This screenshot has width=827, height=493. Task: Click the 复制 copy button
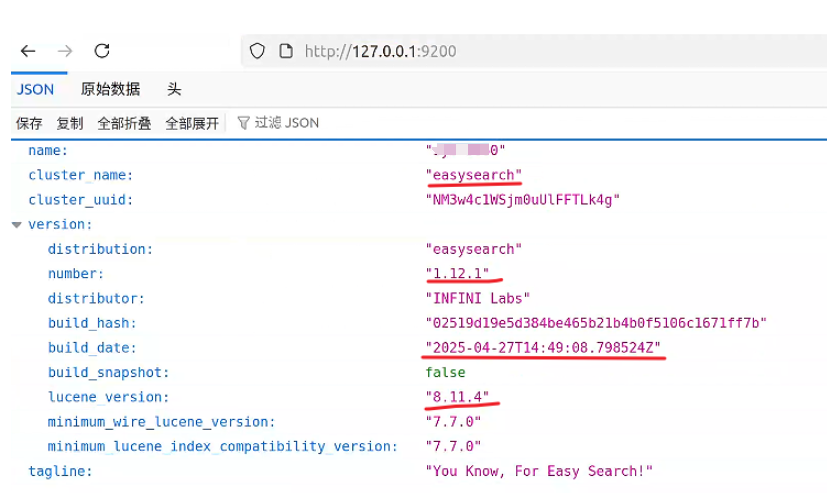click(70, 123)
